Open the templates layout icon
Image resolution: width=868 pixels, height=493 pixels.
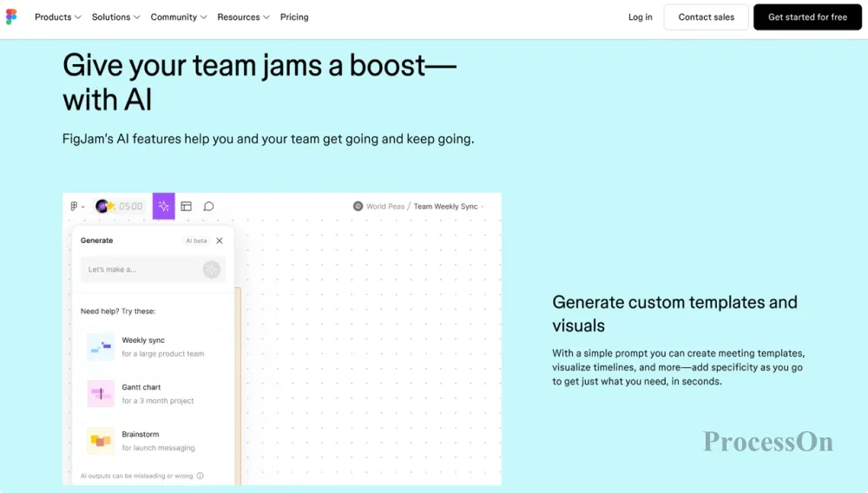[186, 207]
